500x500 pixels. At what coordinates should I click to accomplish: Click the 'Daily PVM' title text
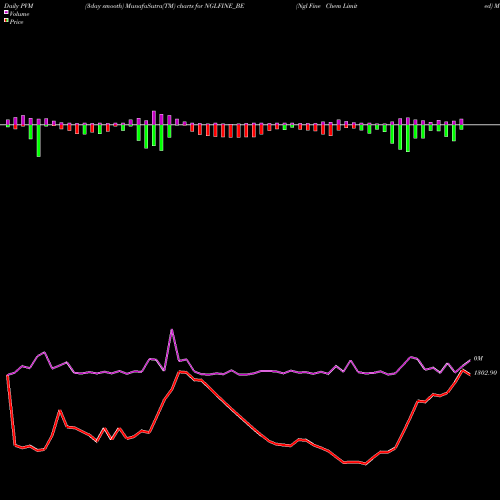point(19,6)
